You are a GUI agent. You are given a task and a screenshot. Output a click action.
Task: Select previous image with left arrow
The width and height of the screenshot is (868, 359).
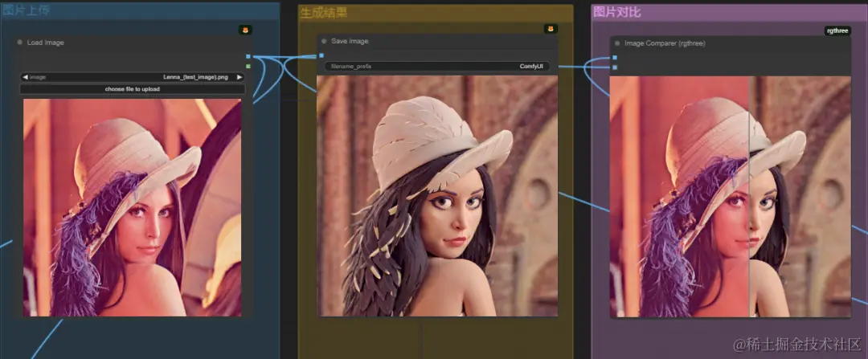[25, 77]
